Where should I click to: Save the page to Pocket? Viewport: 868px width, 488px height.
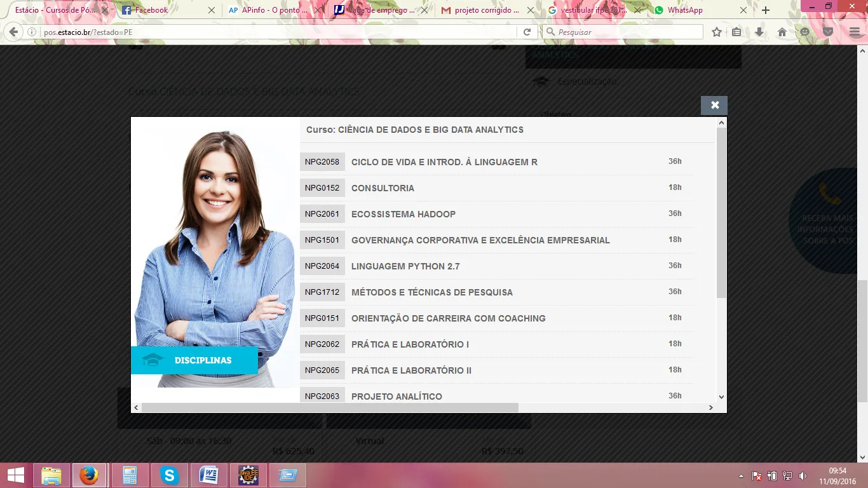tap(827, 32)
